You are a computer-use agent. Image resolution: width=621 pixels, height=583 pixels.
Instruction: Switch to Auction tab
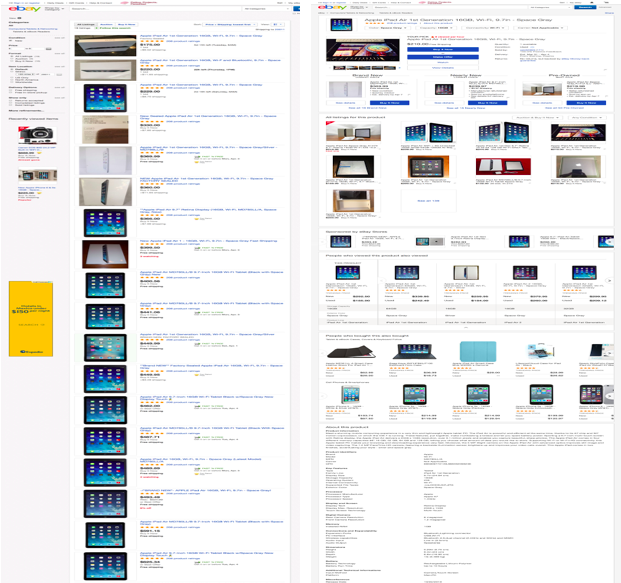tap(106, 25)
